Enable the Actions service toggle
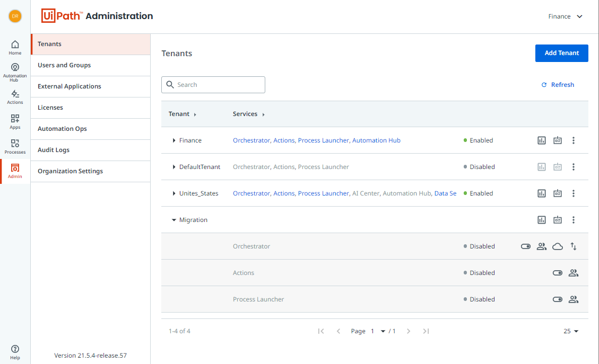This screenshot has width=599, height=364. pos(558,273)
